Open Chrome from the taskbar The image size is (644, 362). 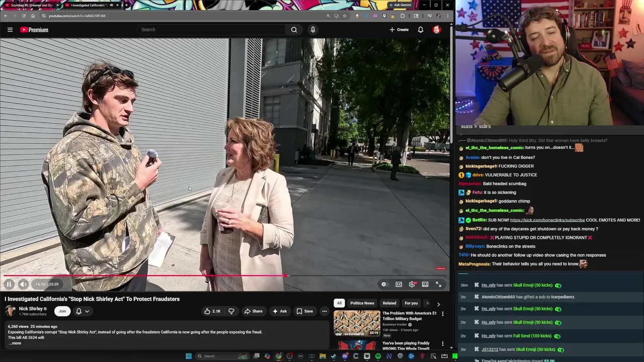tap(278, 356)
